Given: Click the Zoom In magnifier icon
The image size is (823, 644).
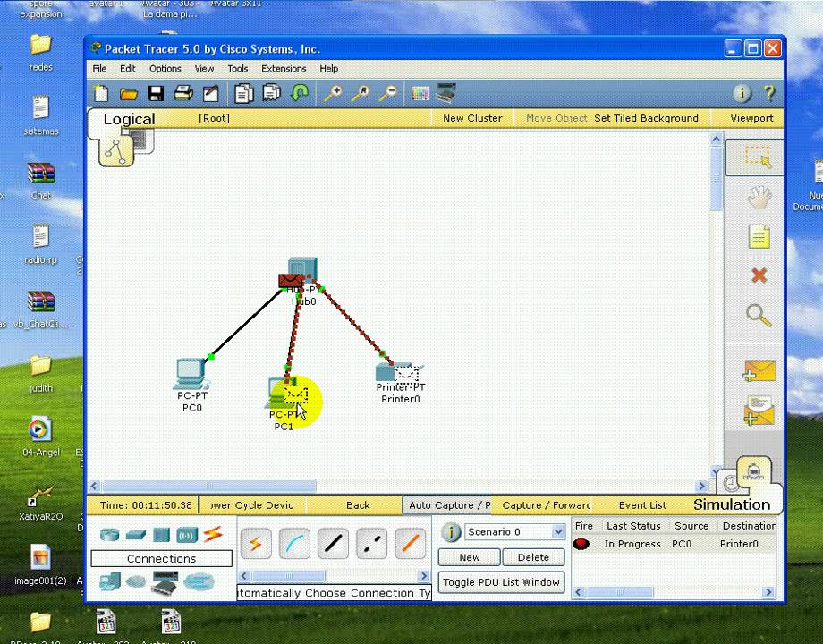Looking at the screenshot, I should point(332,93).
